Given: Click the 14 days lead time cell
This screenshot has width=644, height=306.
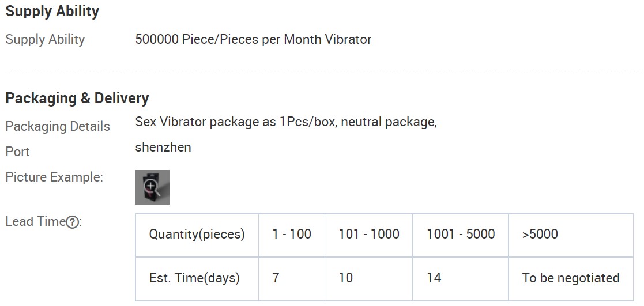Looking at the screenshot, I should coord(461,279).
